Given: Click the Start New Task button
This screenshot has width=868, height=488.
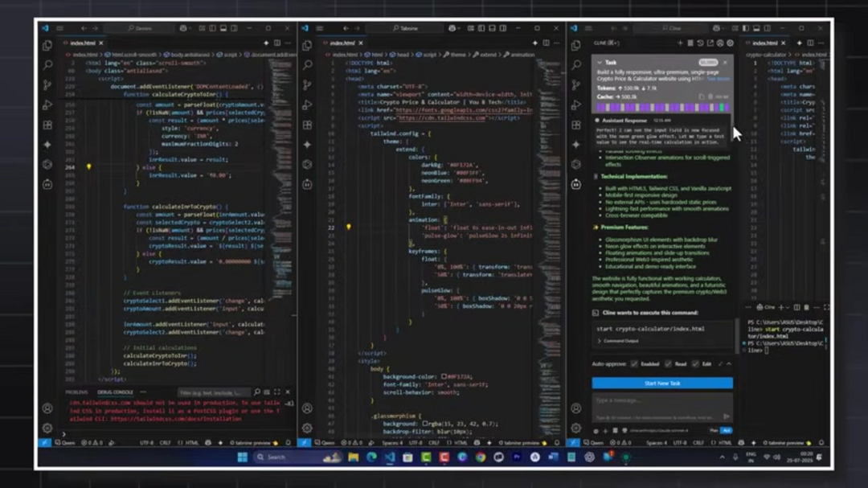Looking at the screenshot, I should 661,383.
